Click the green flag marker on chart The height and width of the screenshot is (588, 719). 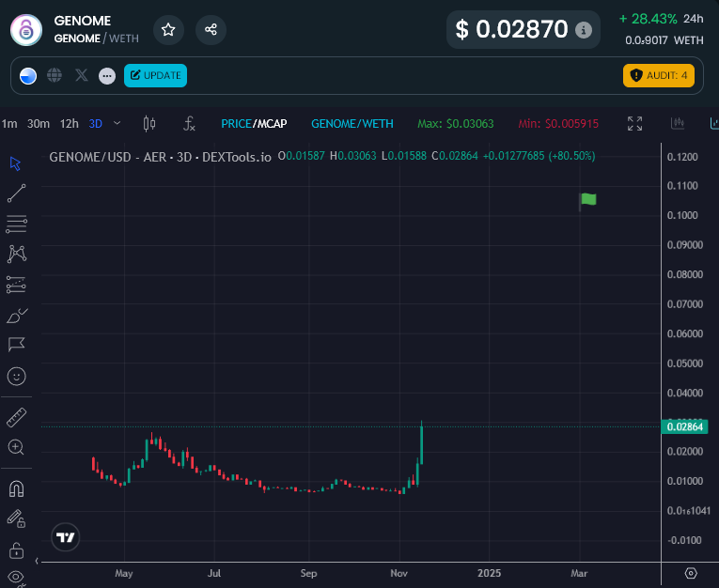(588, 199)
